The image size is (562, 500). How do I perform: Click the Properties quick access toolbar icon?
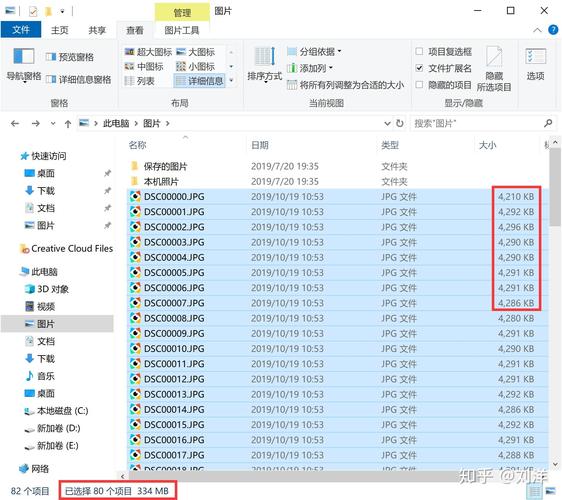33,11
